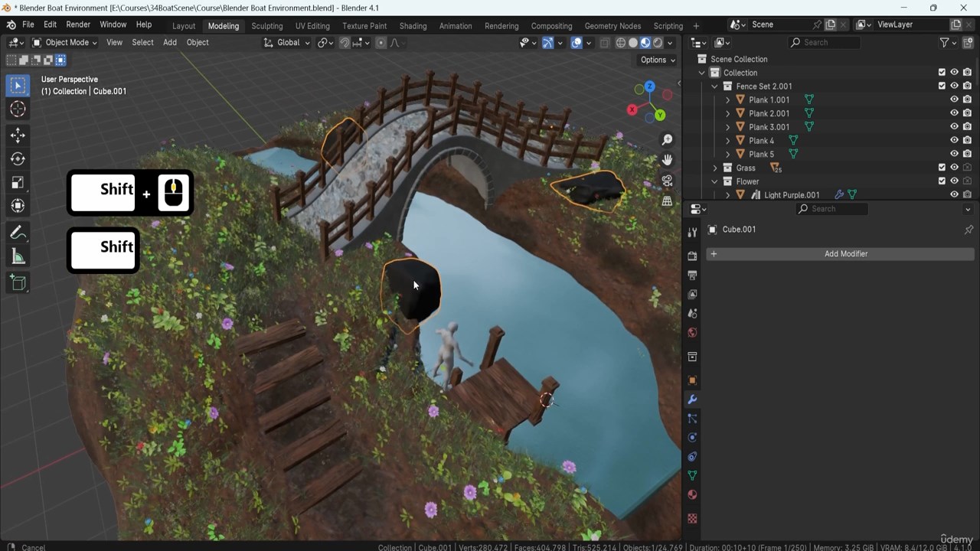The width and height of the screenshot is (980, 551).
Task: Open the Collection properties tab
Action: 692,357
